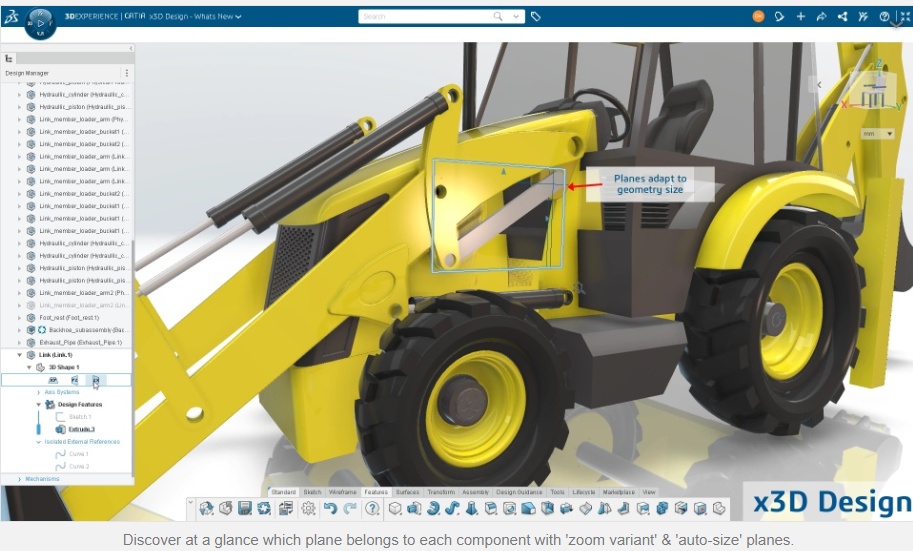This screenshot has width=913, height=551.
Task: Open the orange user avatar menu
Action: 758,16
